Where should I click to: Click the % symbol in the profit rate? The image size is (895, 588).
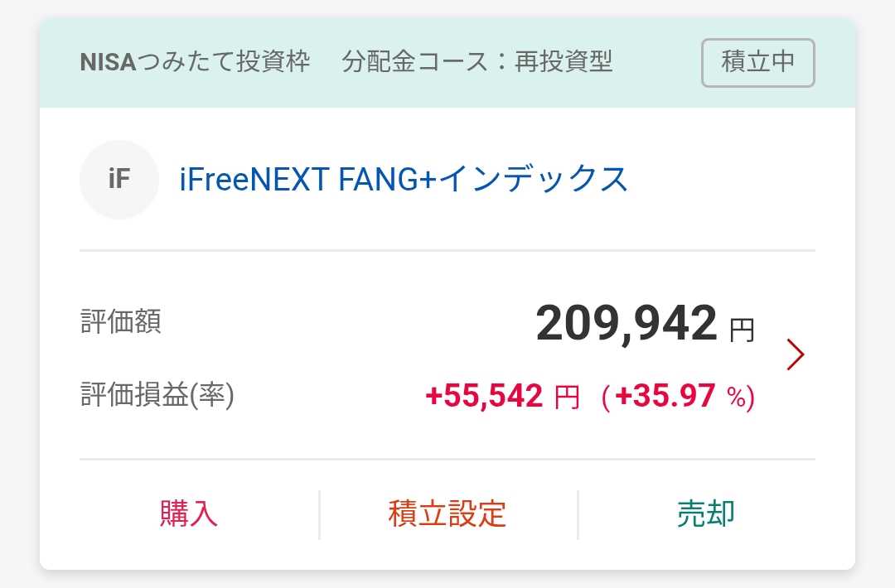(x=736, y=398)
